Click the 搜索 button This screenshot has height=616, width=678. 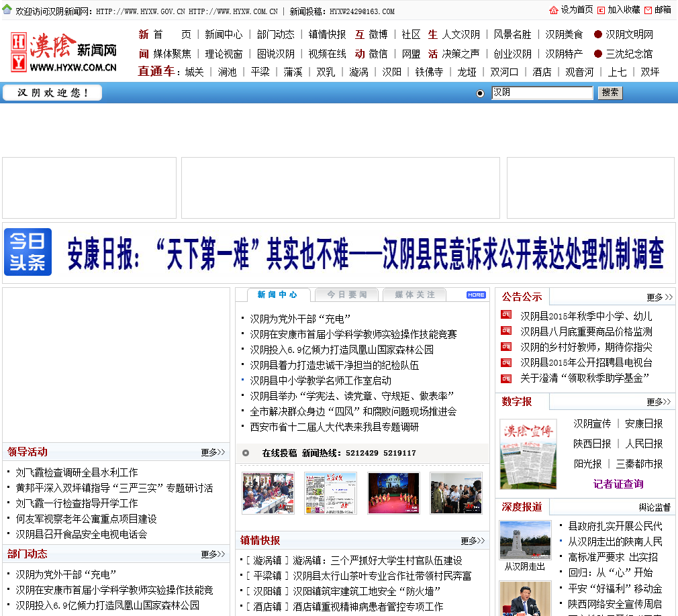click(x=610, y=93)
